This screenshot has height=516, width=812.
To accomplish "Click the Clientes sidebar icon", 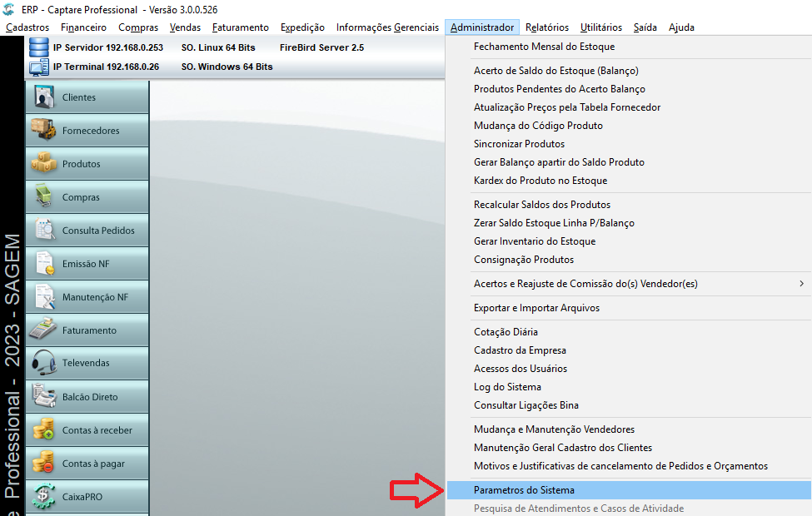I will pos(44,97).
